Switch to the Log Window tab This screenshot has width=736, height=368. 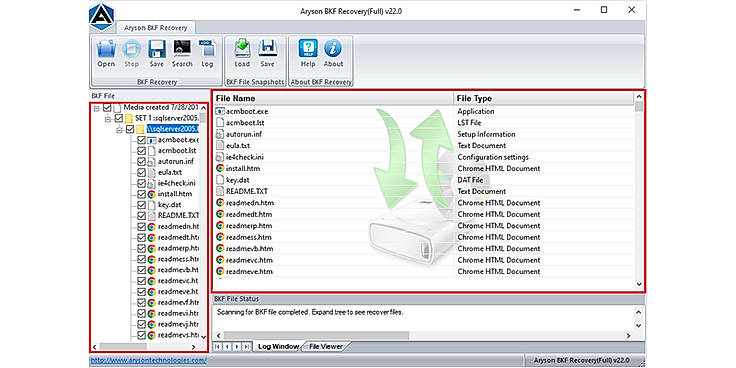pos(278,346)
